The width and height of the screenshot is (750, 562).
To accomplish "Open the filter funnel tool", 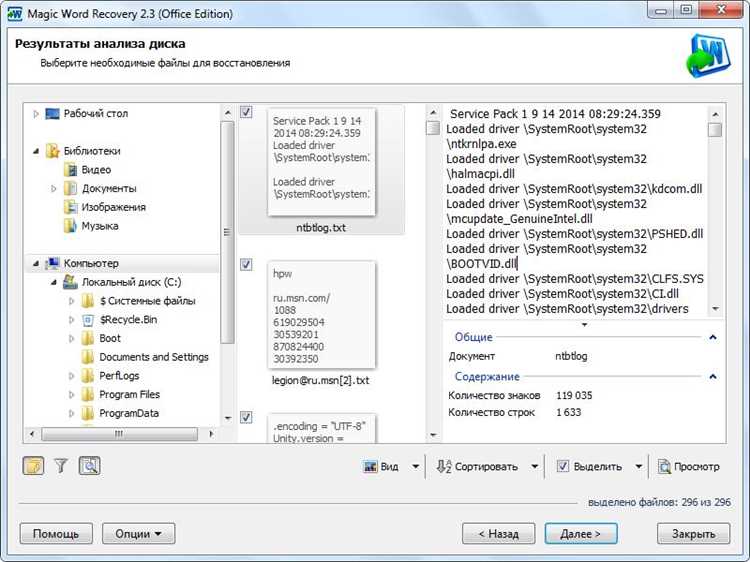I will click(61, 465).
